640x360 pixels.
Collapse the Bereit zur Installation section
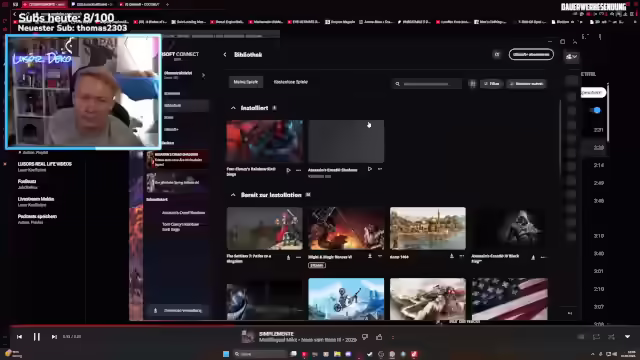point(233,195)
